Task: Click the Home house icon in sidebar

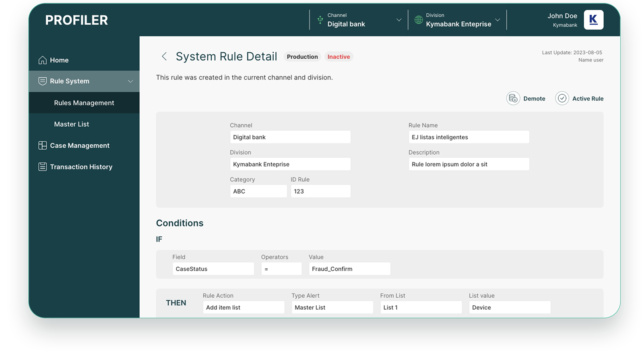Action: tap(42, 60)
